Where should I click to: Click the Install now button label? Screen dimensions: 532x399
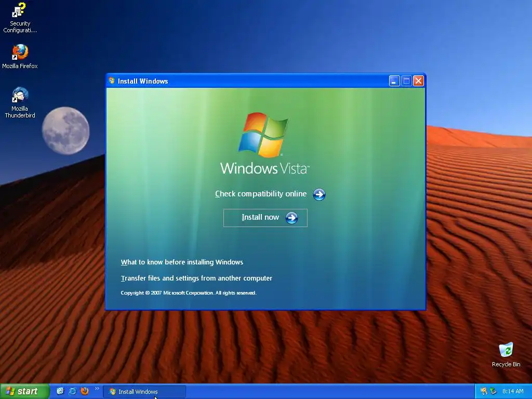click(260, 217)
